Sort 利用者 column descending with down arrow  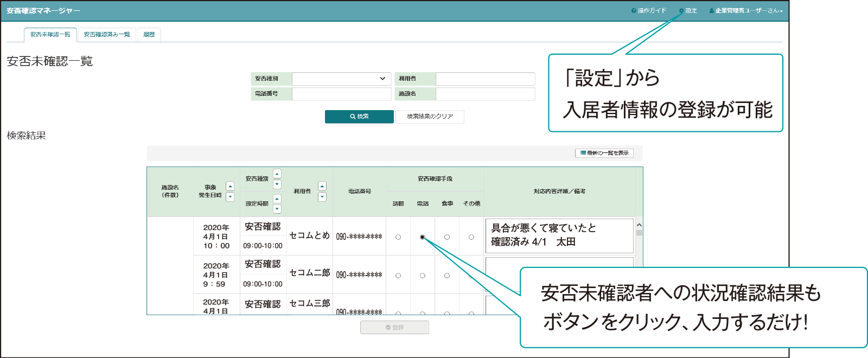pyautogui.click(x=322, y=197)
